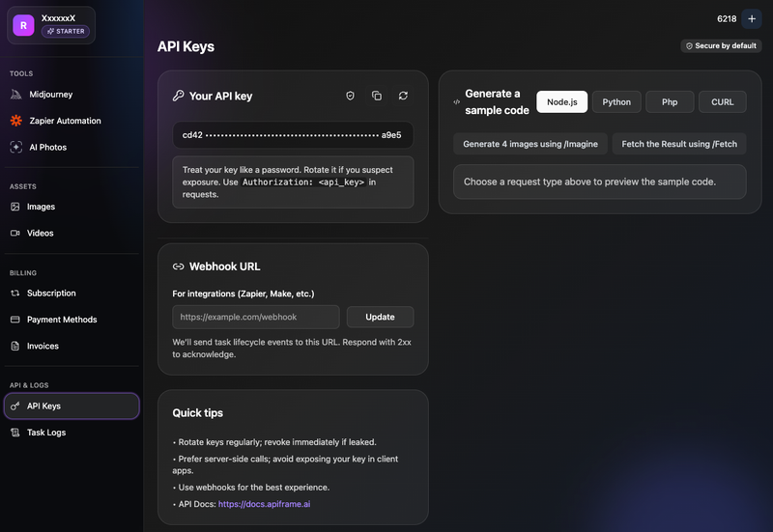This screenshot has width=773, height=532.
Task: Switch to Python sample code
Action: click(x=616, y=102)
